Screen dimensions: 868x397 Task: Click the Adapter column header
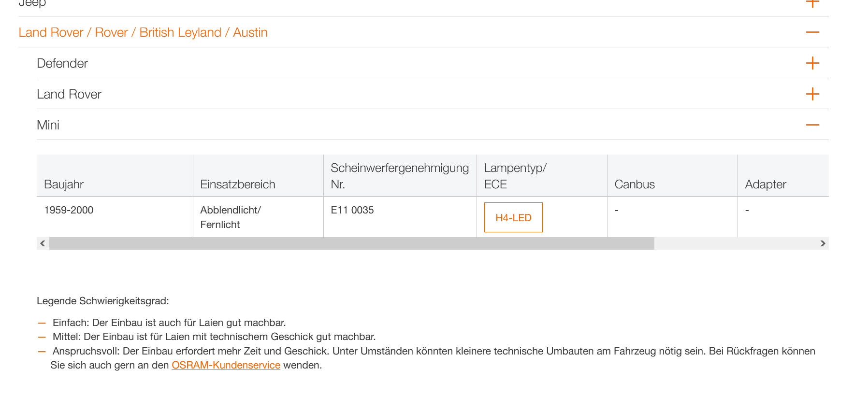point(766,184)
